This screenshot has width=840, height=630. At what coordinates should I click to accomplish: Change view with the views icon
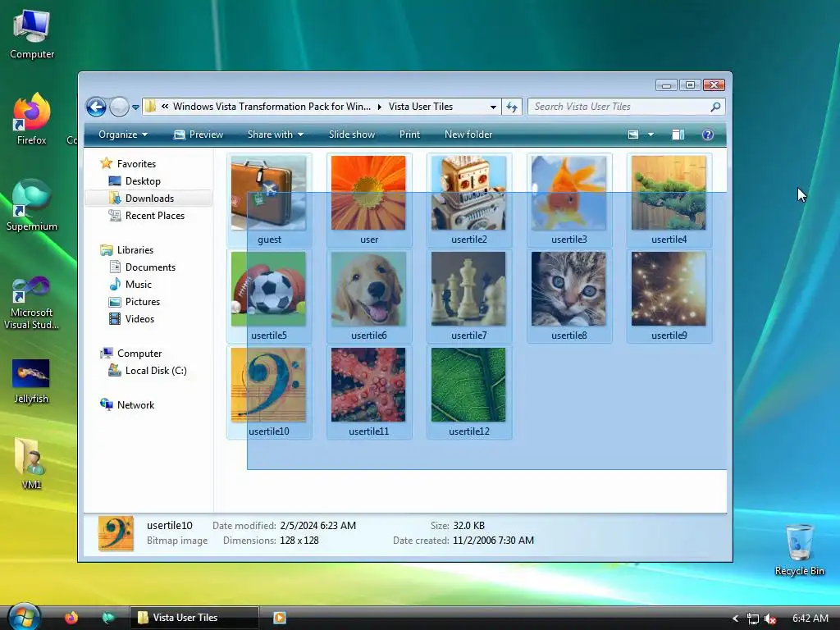click(x=633, y=135)
